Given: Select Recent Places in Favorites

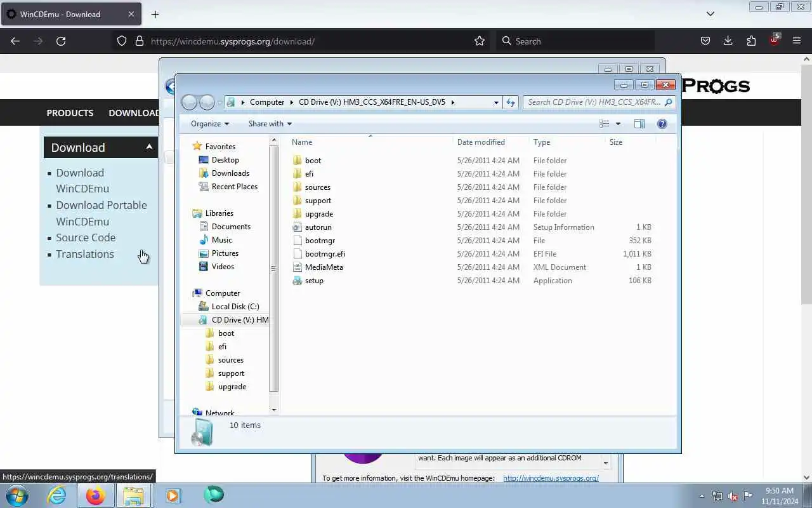Looking at the screenshot, I should (235, 187).
